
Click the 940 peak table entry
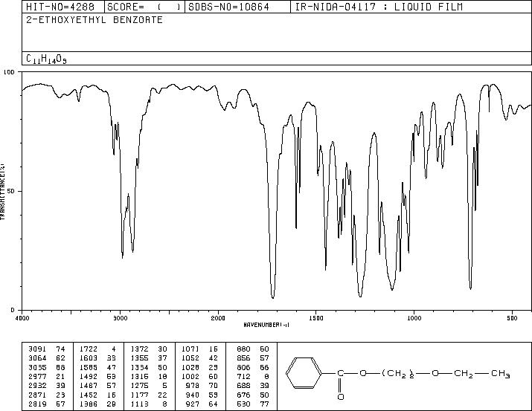click(202, 395)
